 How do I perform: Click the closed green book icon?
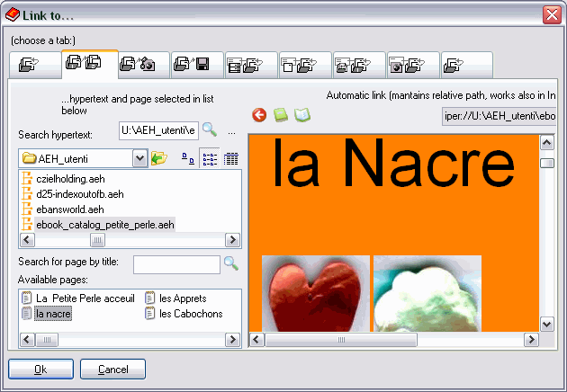[281, 115]
